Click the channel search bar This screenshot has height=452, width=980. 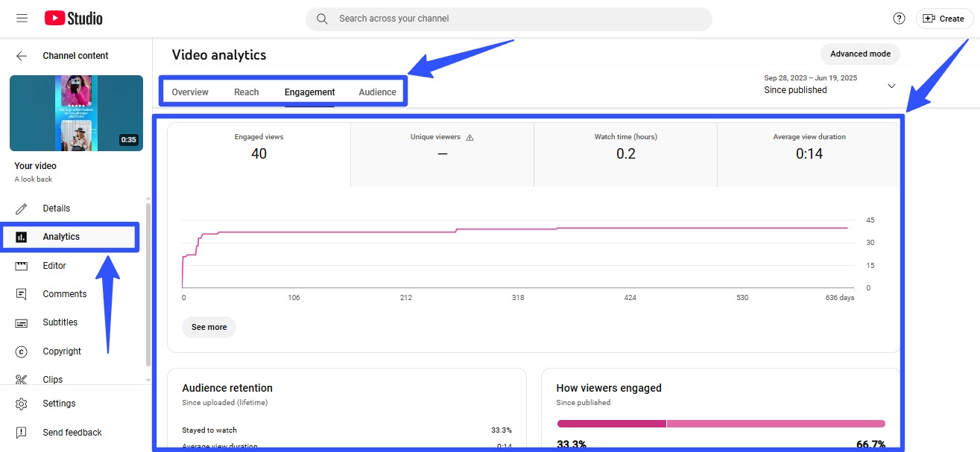point(509,19)
